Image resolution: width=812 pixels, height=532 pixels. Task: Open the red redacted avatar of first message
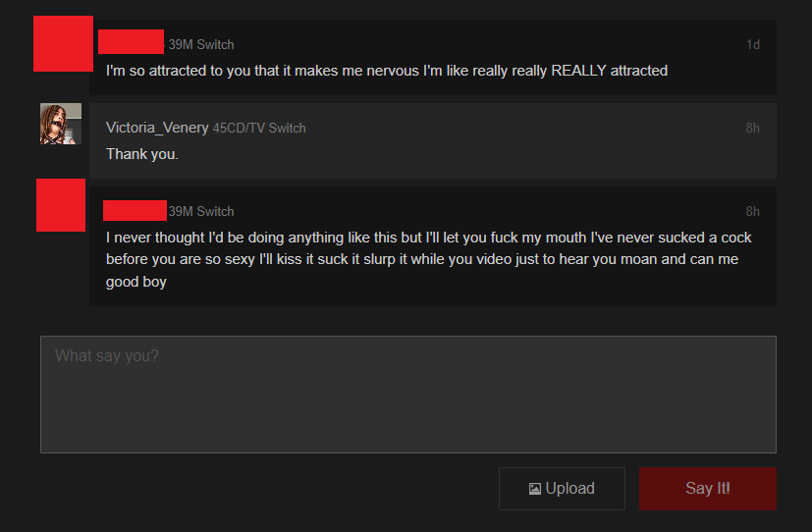pyautogui.click(x=63, y=43)
